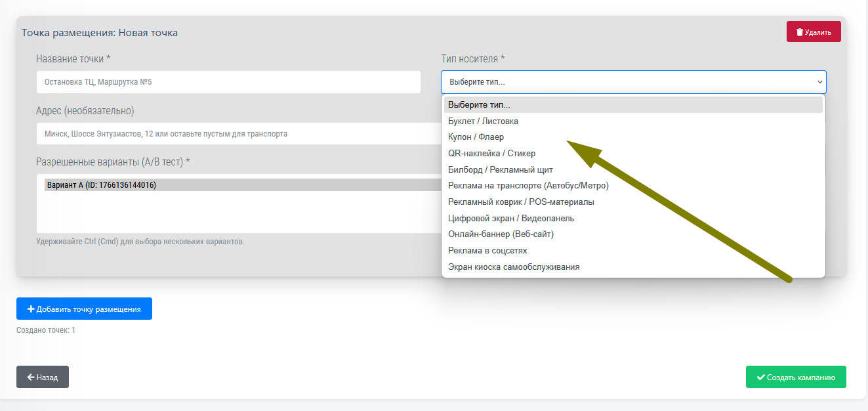Click the checkmark icon on Создать кампанию
The height and width of the screenshot is (411, 868).
[x=761, y=378]
